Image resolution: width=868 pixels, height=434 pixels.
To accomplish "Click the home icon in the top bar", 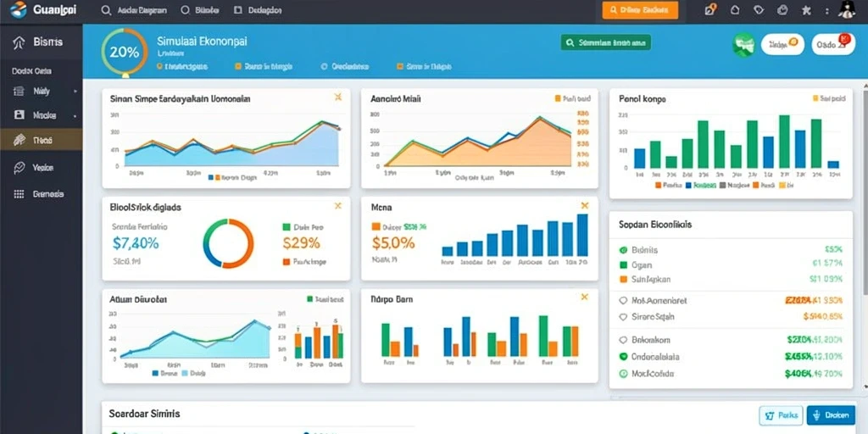I will coord(735,10).
